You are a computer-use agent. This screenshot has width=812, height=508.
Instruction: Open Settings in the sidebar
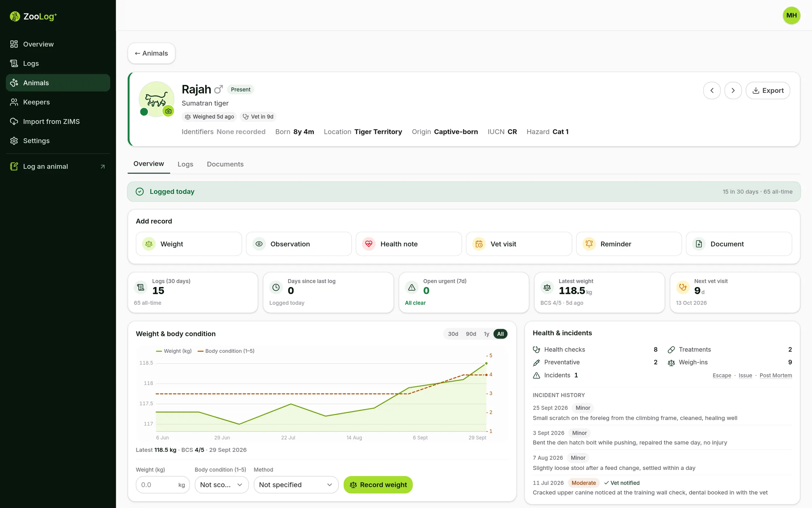pyautogui.click(x=58, y=141)
